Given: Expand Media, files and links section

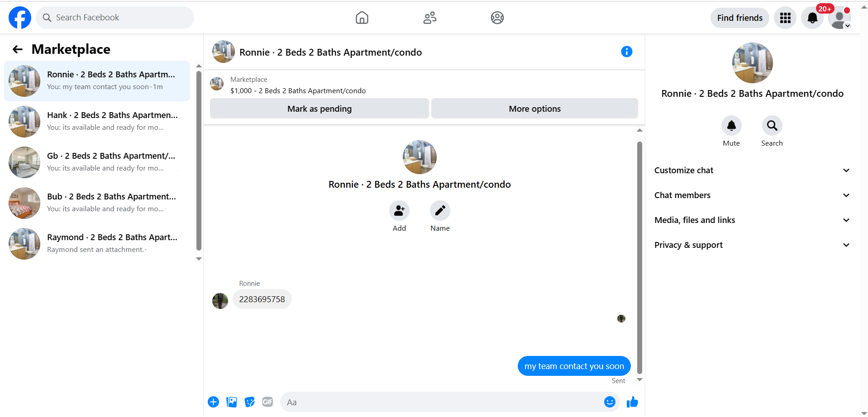Looking at the screenshot, I should (752, 220).
